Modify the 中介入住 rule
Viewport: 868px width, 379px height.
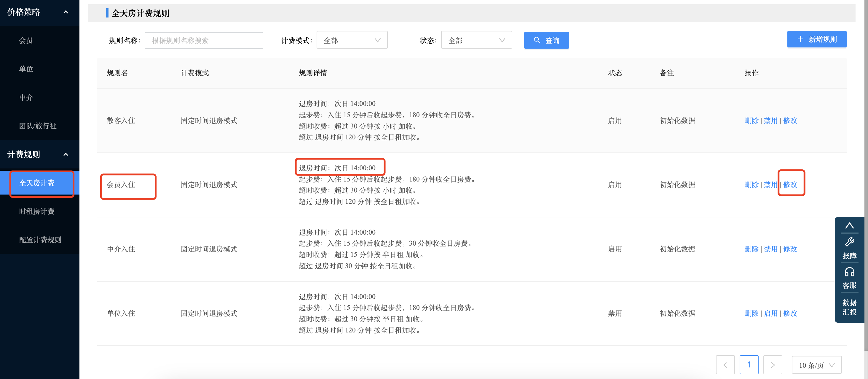[x=790, y=249]
